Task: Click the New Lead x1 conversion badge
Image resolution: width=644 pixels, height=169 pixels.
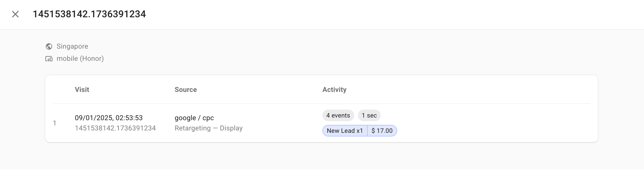Action: tap(345, 131)
